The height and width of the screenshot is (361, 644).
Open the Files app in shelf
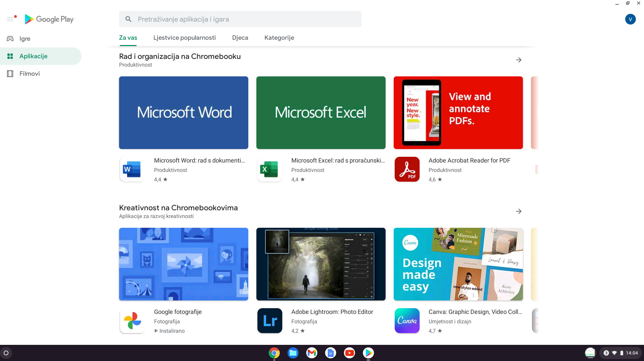tap(293, 353)
